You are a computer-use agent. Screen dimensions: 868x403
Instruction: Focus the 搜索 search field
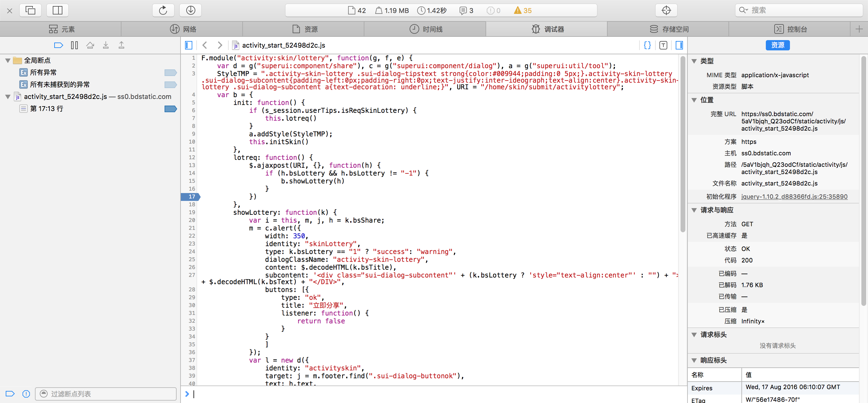point(799,10)
